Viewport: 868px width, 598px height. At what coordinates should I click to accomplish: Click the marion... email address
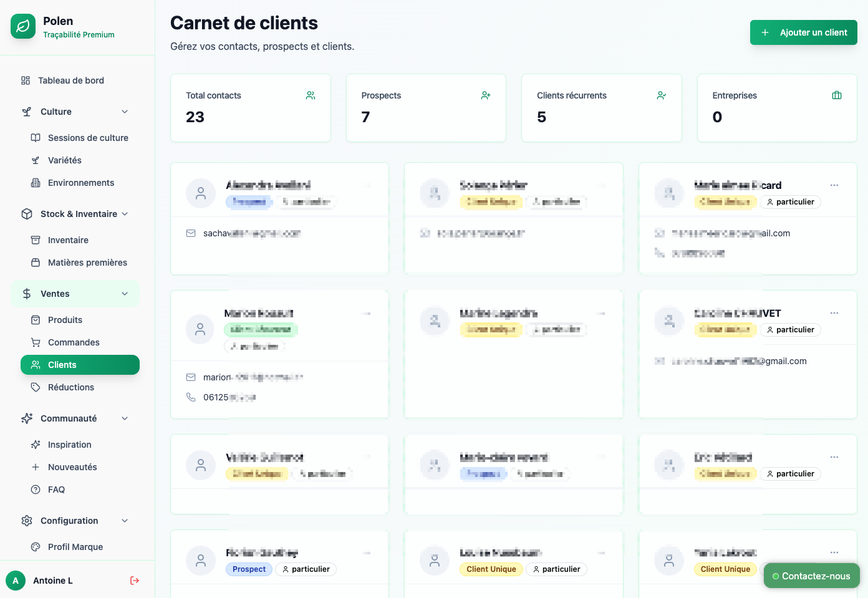pos(253,377)
